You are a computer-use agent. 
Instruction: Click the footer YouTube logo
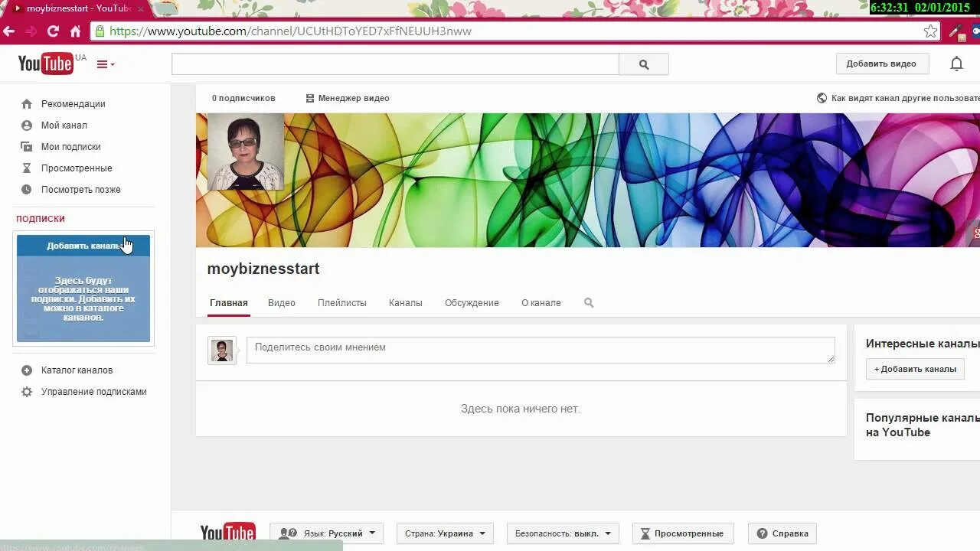pyautogui.click(x=227, y=533)
